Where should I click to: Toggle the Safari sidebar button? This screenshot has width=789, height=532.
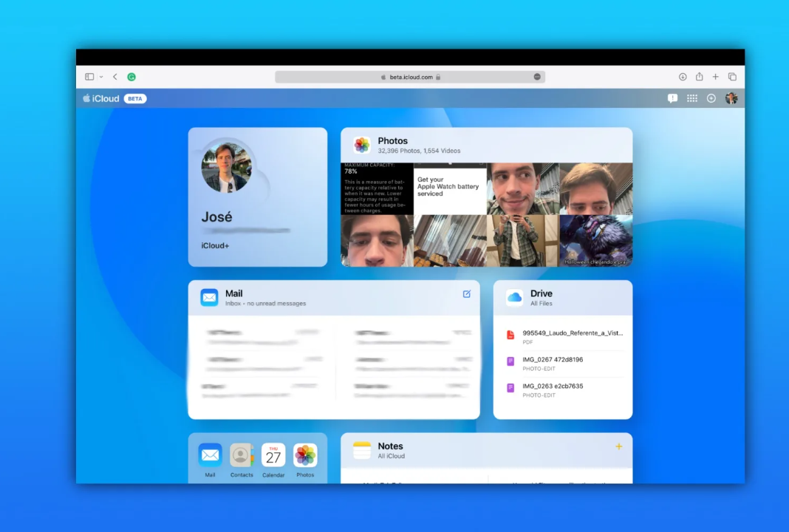click(x=89, y=77)
